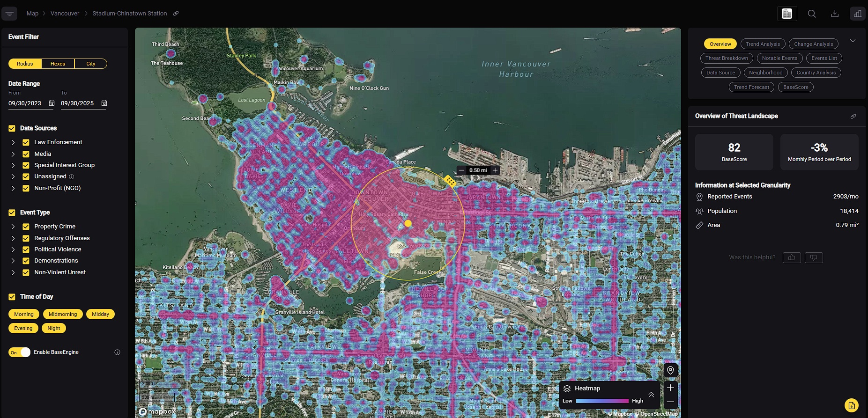The image size is (868, 418).
Task: Toggle the Time of Day checkbox
Action: tap(12, 297)
